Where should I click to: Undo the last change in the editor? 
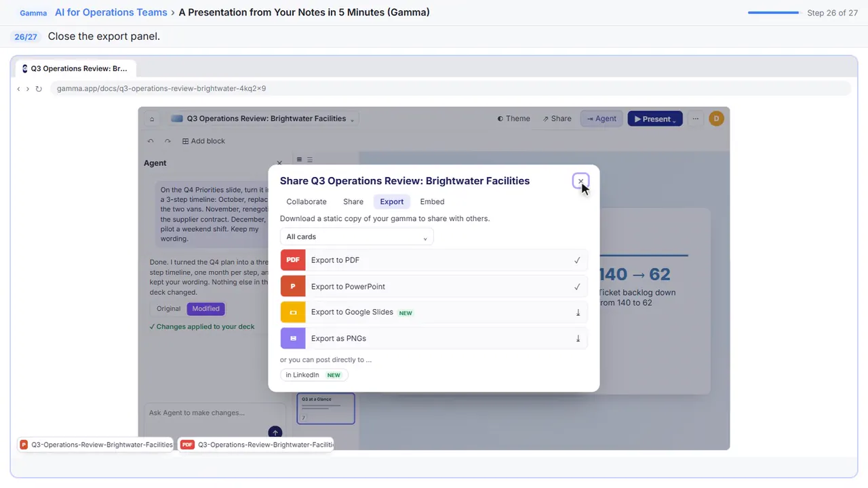(x=151, y=141)
